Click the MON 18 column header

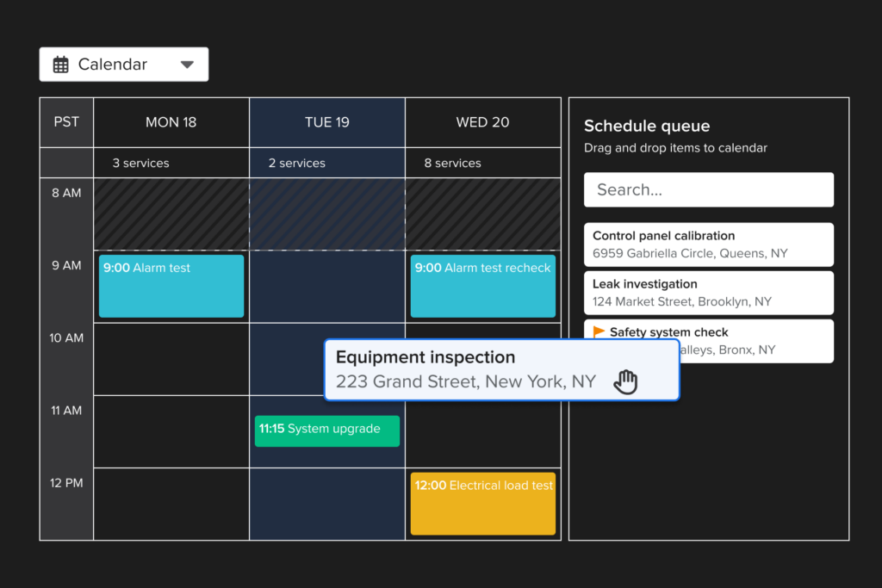[171, 121]
